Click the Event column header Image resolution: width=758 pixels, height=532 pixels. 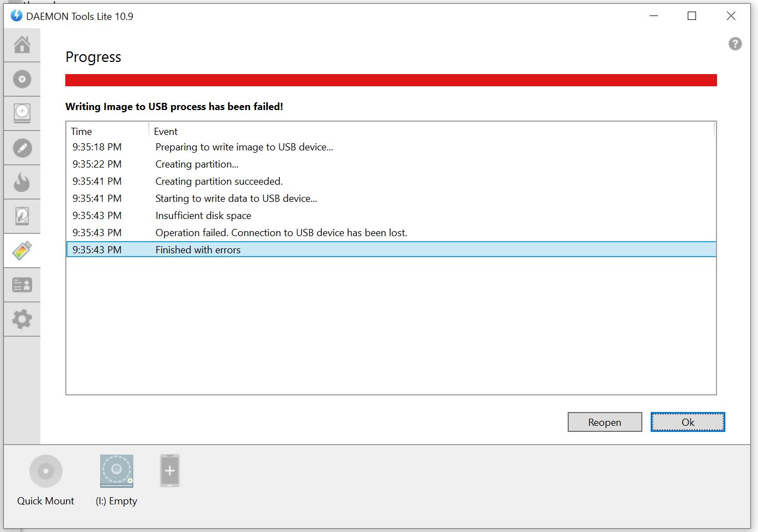(166, 131)
